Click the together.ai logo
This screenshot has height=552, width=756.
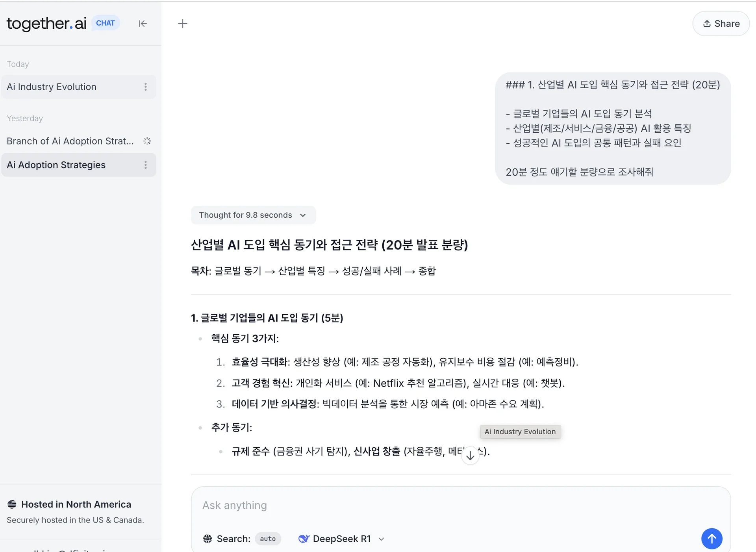(x=46, y=24)
